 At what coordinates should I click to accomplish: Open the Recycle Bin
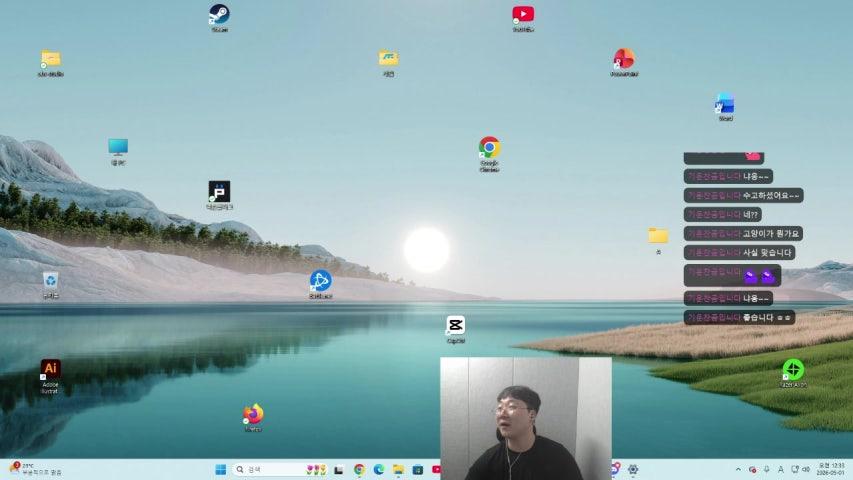tap(51, 281)
